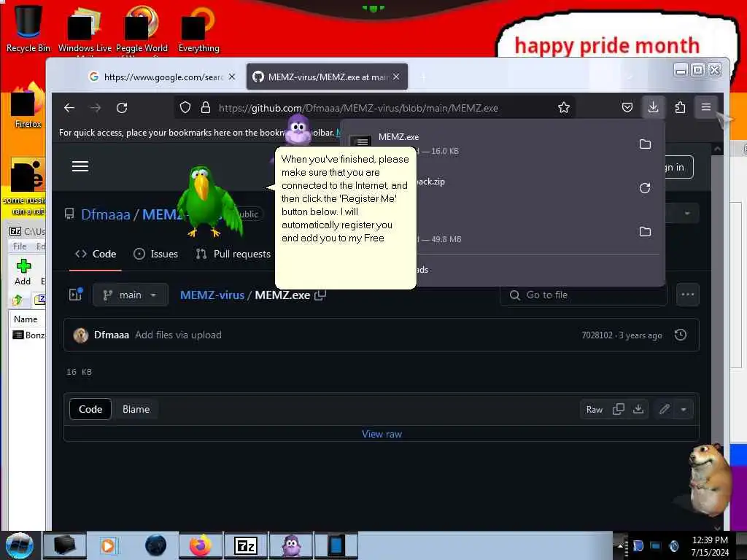Open commit message 'Add files via upload'

[x=178, y=335]
